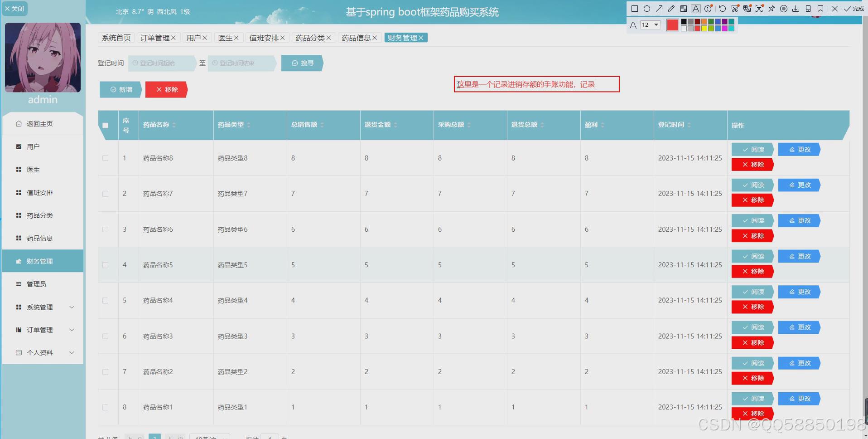Undo the last annotation
This screenshot has width=868, height=439.
coord(723,9)
